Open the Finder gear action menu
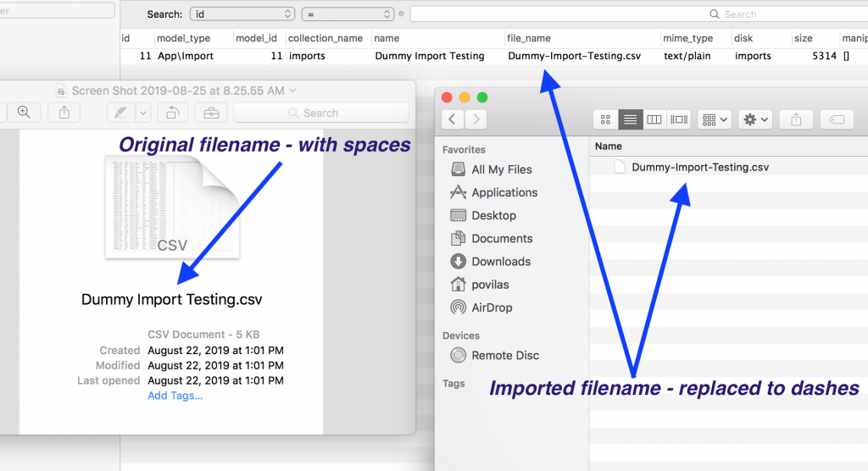The height and width of the screenshot is (471, 868). point(754,119)
